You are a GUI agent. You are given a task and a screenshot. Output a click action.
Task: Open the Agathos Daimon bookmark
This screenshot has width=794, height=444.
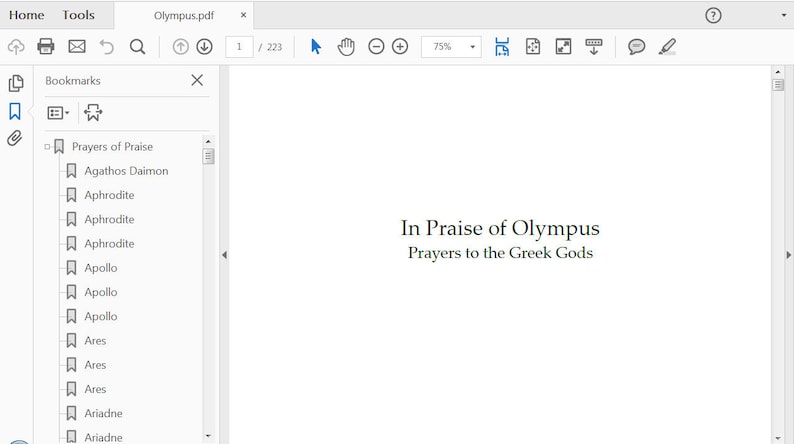pyautogui.click(x=126, y=171)
